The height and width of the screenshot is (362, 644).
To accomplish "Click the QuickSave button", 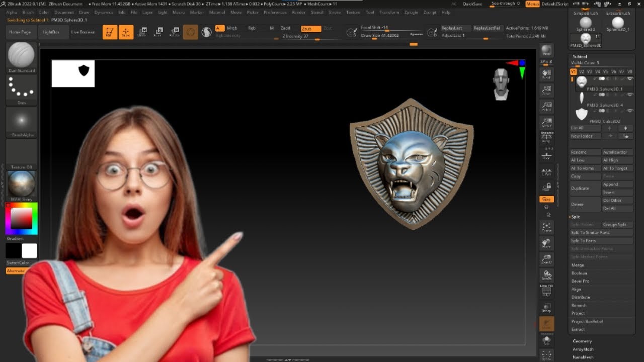I will point(472,4).
